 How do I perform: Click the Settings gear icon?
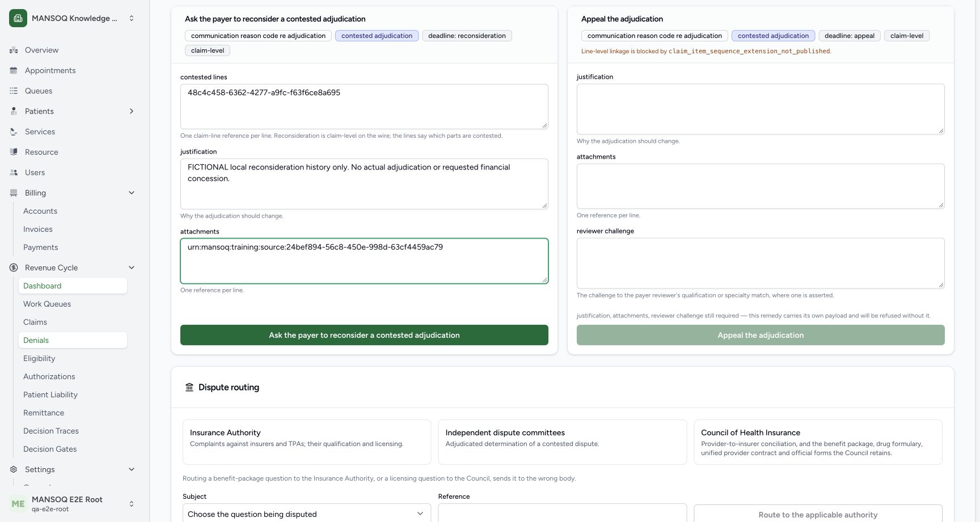[x=14, y=469]
